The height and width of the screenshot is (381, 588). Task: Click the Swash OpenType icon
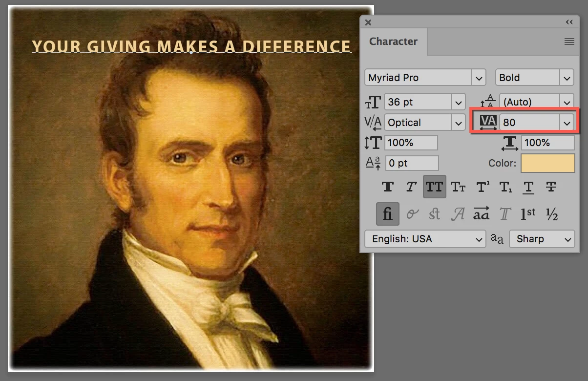coord(457,214)
